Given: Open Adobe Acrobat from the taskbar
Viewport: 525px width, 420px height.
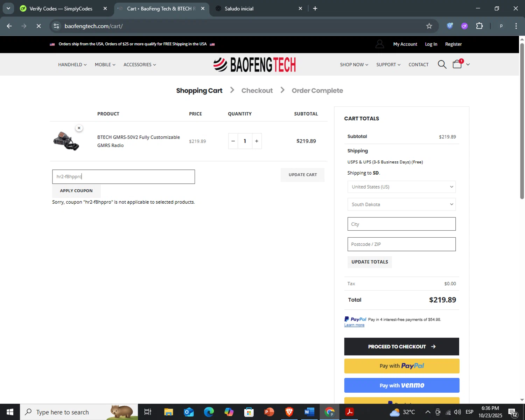Looking at the screenshot, I should point(349,412).
